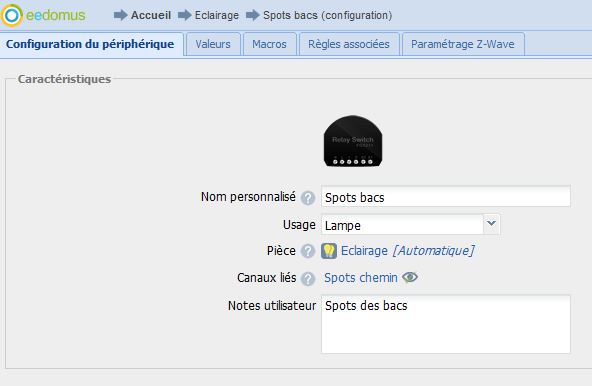Click the arrow before Spots bacs breadcrumb

tap(253, 15)
